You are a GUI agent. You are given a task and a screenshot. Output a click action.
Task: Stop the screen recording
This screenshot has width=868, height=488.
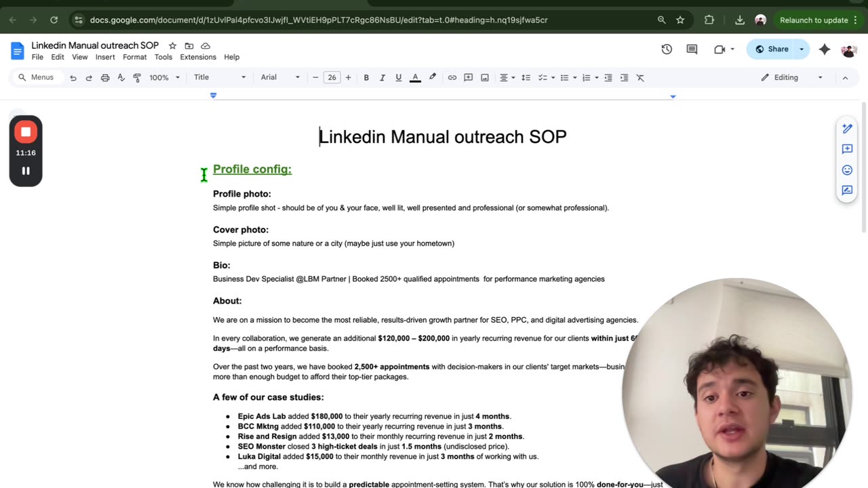26,132
